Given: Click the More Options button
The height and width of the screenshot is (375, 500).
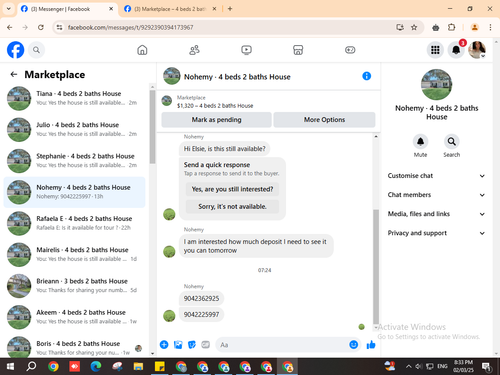Looking at the screenshot, I should (x=324, y=120).
